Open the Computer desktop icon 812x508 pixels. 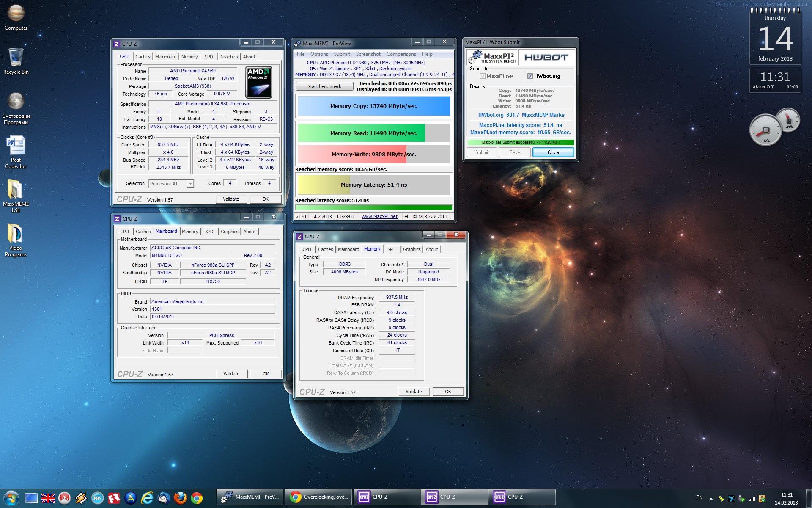(x=16, y=18)
